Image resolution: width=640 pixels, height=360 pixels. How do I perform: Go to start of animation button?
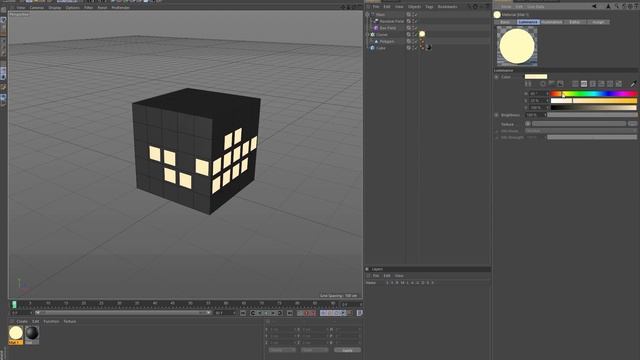click(243, 313)
